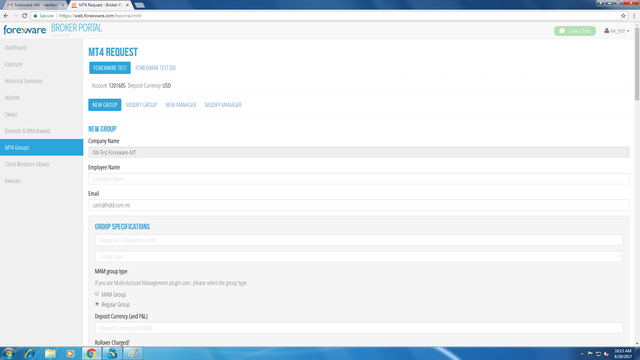Open the Live Chat button

click(x=575, y=31)
